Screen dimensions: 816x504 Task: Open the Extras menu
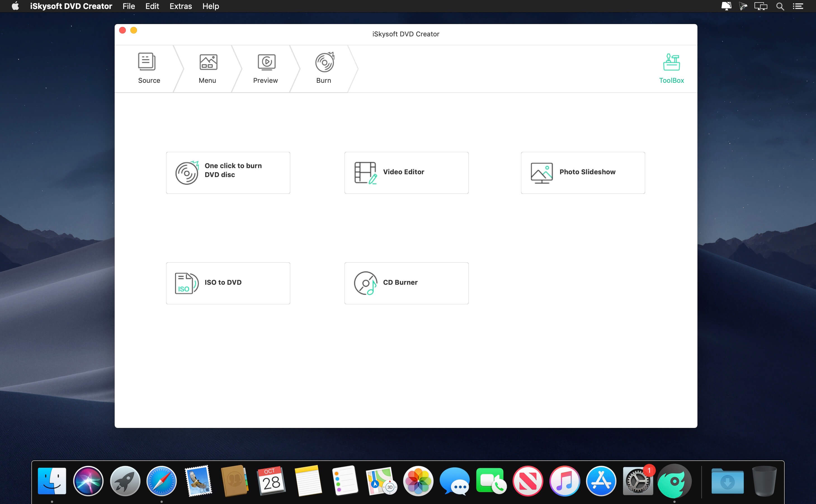point(181,6)
